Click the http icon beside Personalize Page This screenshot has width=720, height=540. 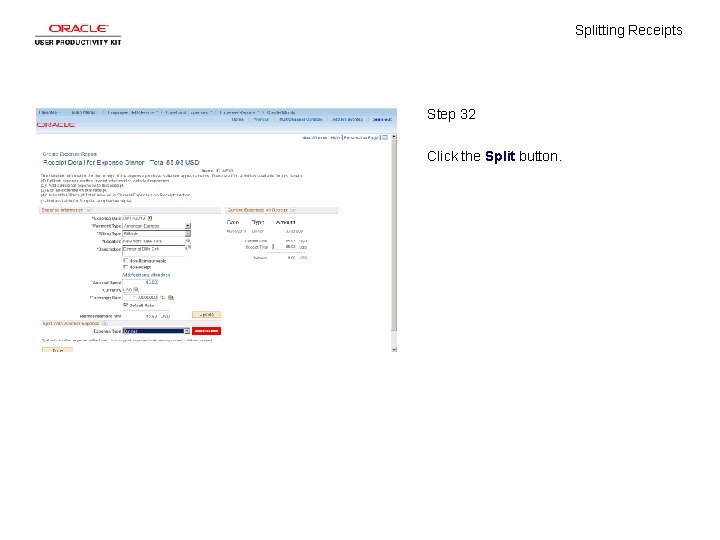pos(385,137)
